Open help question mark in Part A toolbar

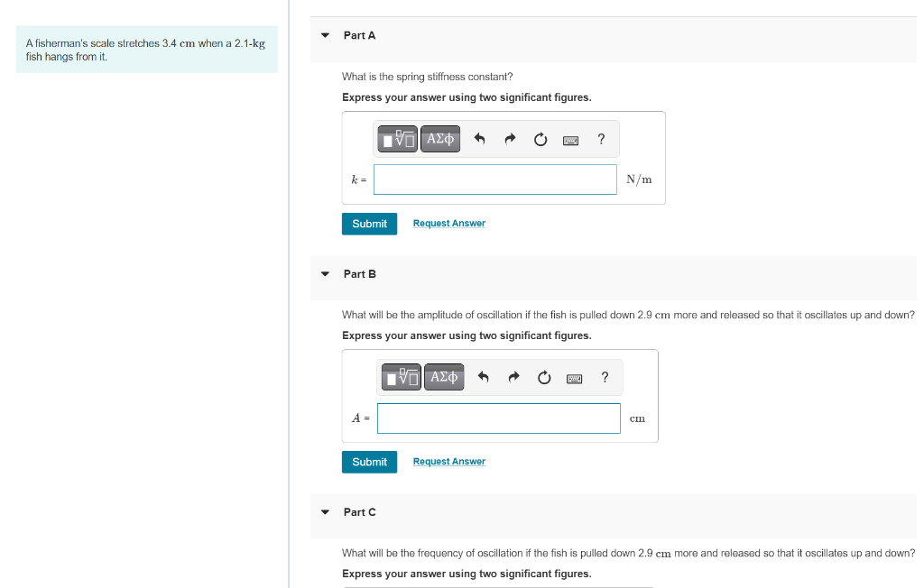(601, 139)
